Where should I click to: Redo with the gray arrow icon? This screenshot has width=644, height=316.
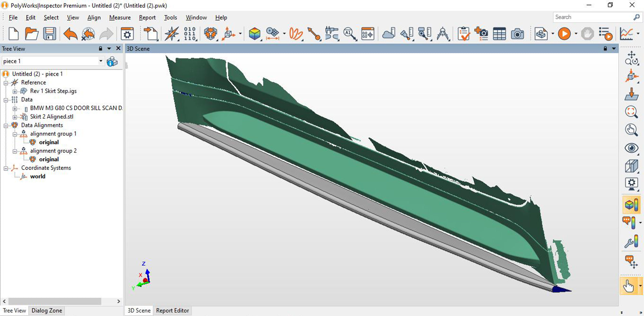tap(106, 34)
